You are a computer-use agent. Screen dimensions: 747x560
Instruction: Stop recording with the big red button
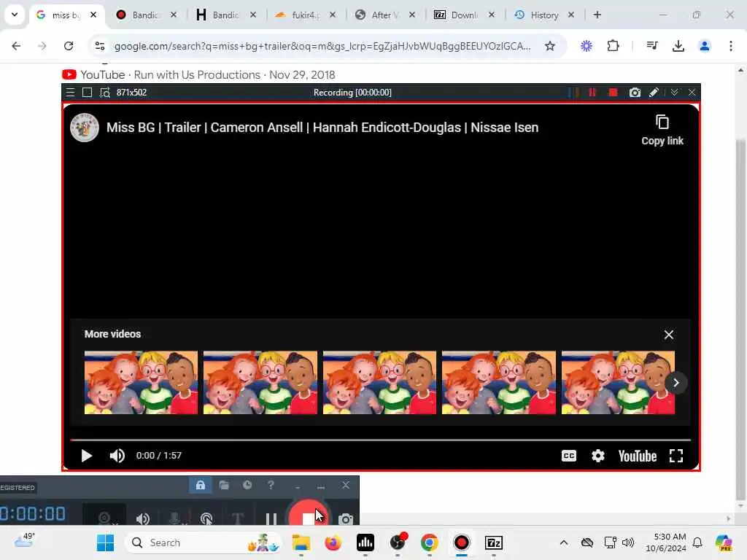click(309, 514)
